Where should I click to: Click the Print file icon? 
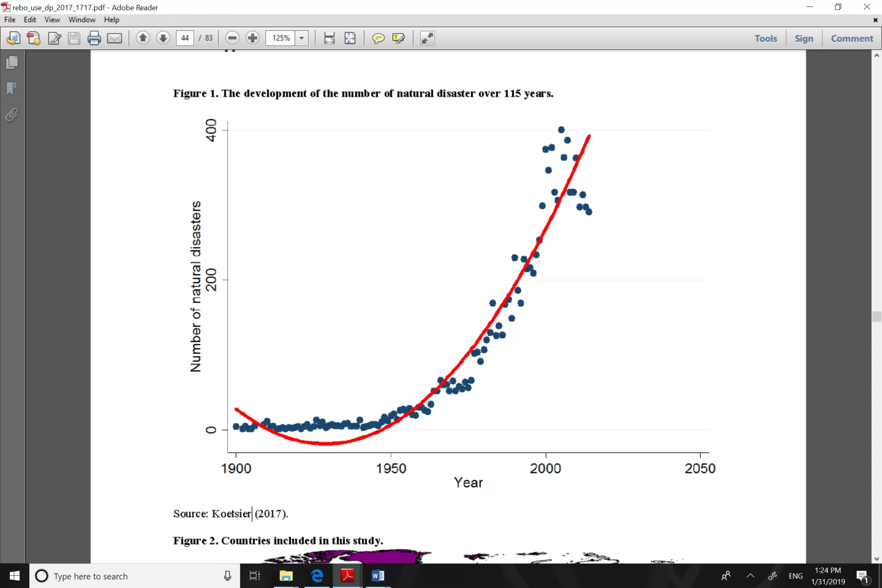[94, 38]
